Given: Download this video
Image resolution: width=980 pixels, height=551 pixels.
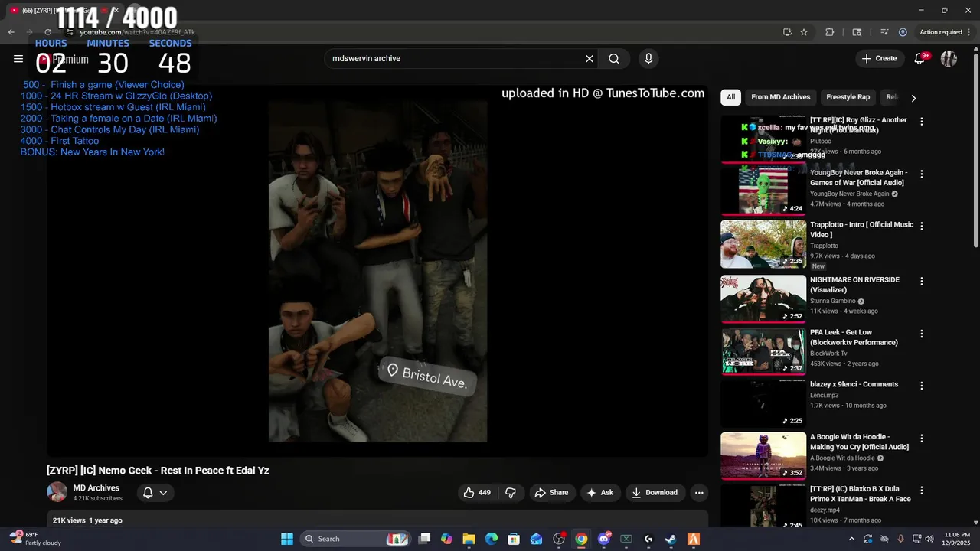Looking at the screenshot, I should [655, 493].
